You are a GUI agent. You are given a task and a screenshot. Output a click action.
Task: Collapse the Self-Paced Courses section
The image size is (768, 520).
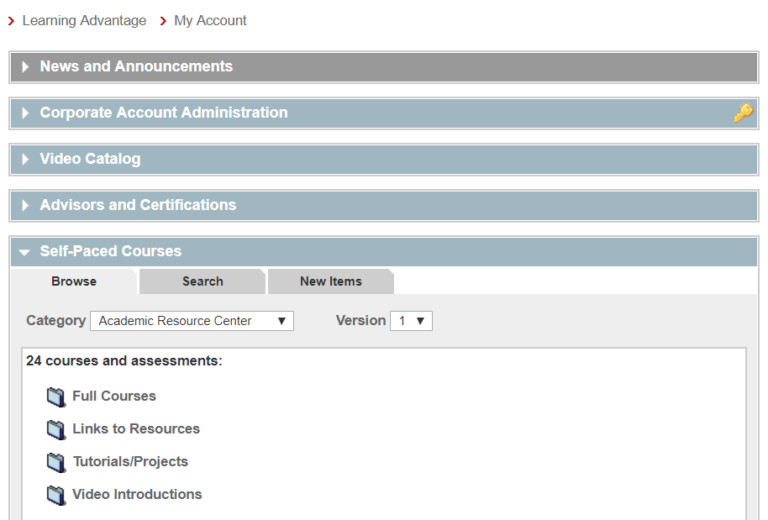tap(384, 252)
